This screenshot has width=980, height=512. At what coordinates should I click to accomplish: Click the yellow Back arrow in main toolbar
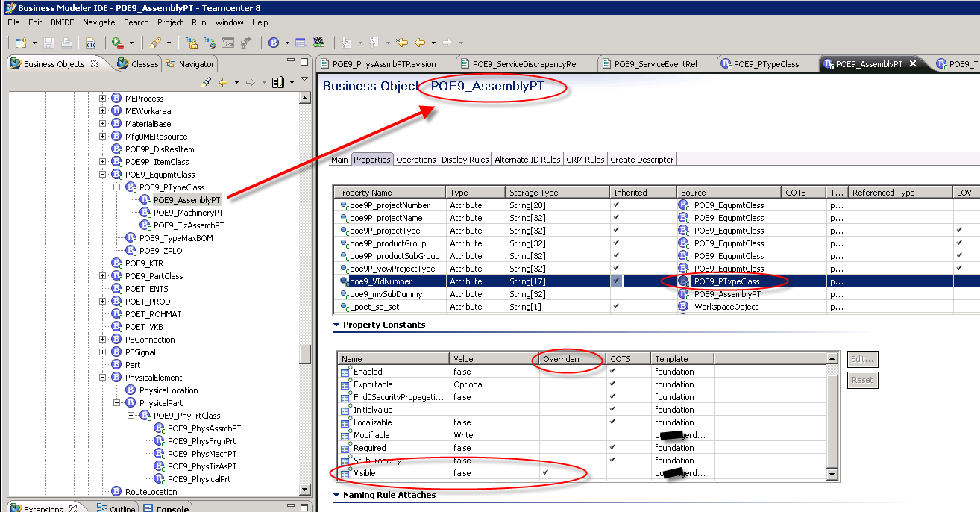[421, 43]
